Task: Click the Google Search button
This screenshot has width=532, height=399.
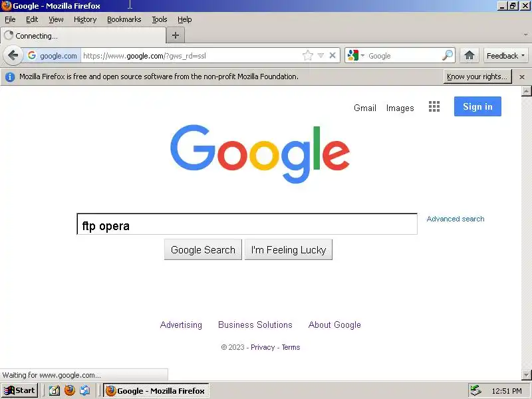Action: 203,250
